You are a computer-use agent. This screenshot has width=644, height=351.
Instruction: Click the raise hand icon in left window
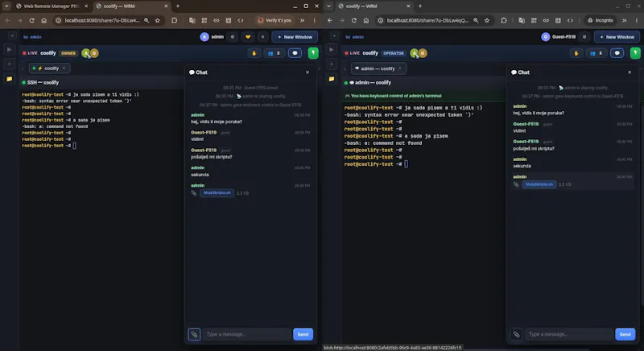tap(254, 53)
